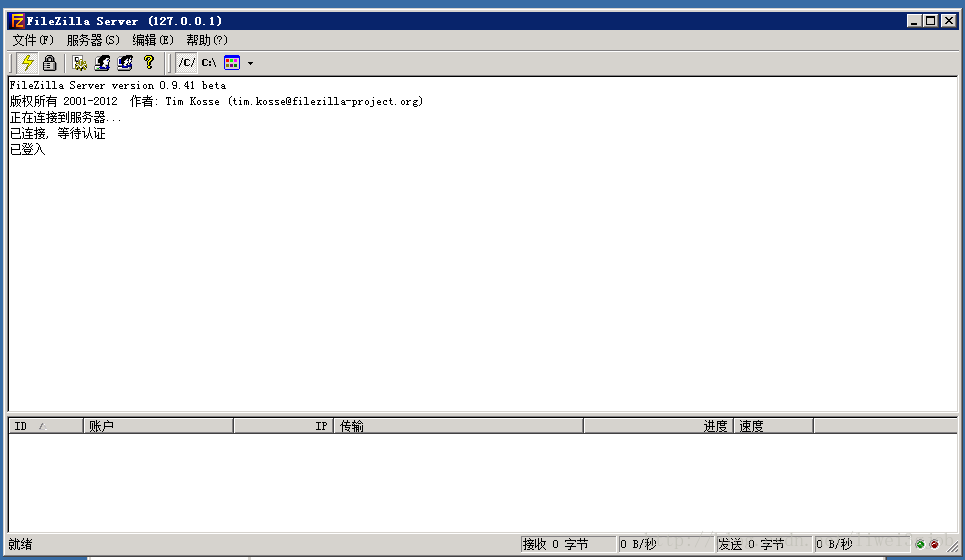This screenshot has width=965, height=560.
Task: Click '发送 0 字节' status bar entry
Action: [764, 544]
